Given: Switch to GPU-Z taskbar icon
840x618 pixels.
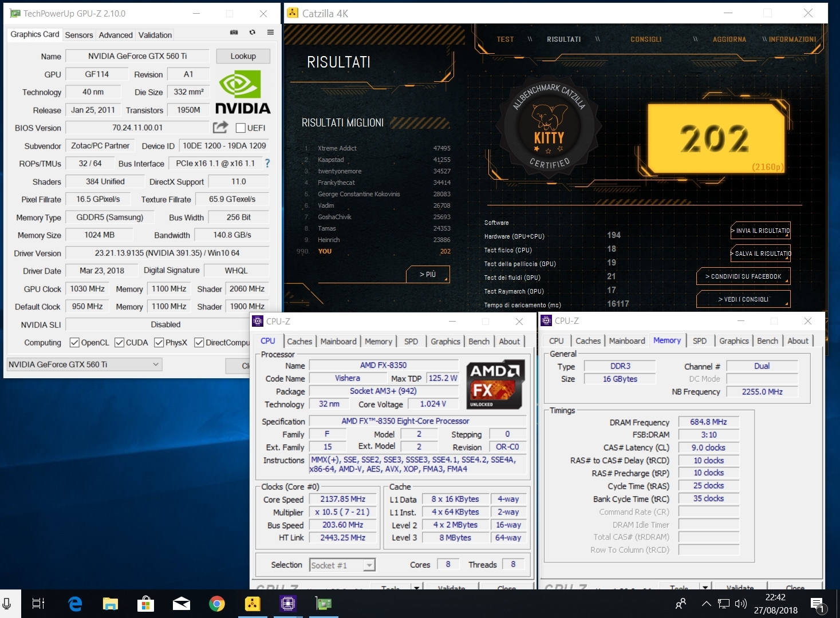Looking at the screenshot, I should [324, 604].
